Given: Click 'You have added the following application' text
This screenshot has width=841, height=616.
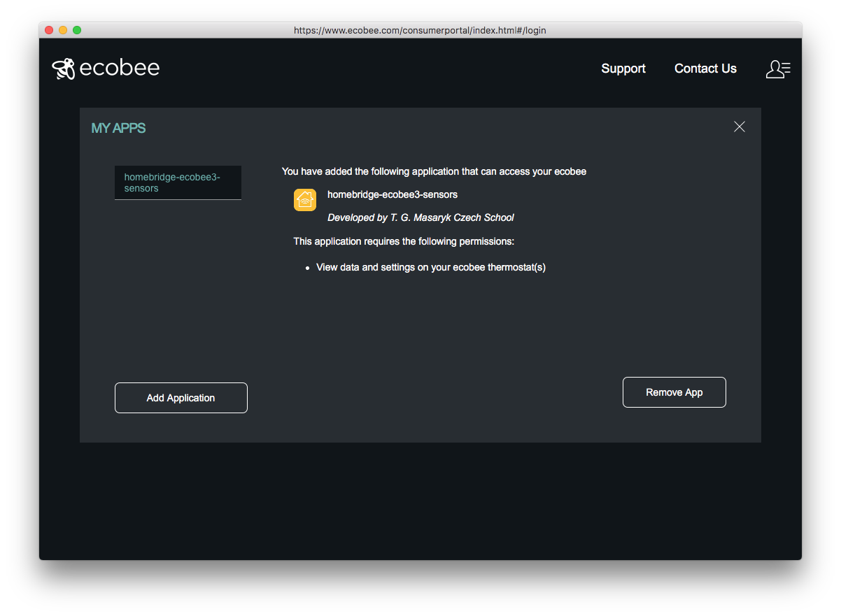Looking at the screenshot, I should [x=434, y=171].
